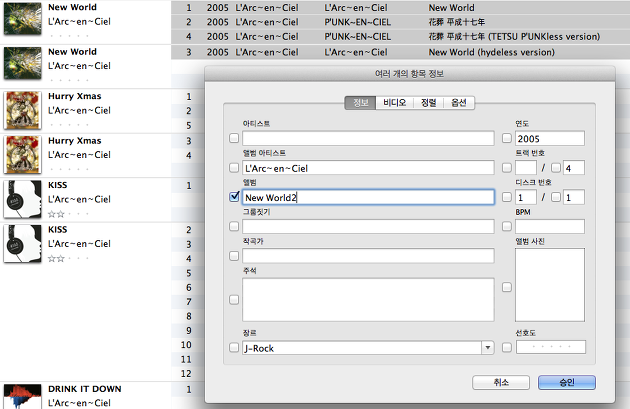
Task: Uncheck the 앨범 checkbox
Action: pos(234,197)
